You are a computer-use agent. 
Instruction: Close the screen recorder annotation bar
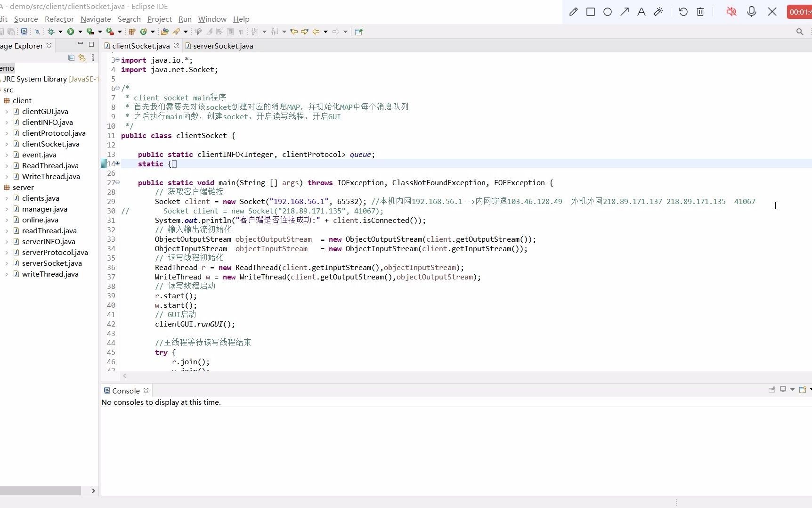point(772,12)
